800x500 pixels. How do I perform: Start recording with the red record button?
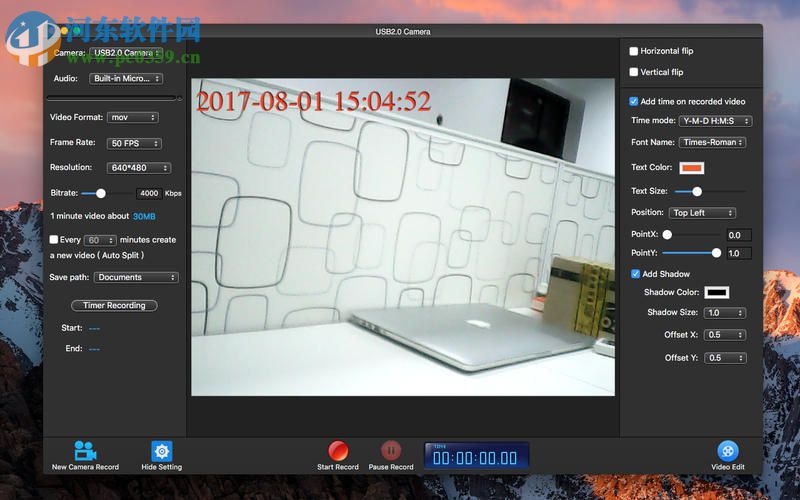[x=338, y=451]
